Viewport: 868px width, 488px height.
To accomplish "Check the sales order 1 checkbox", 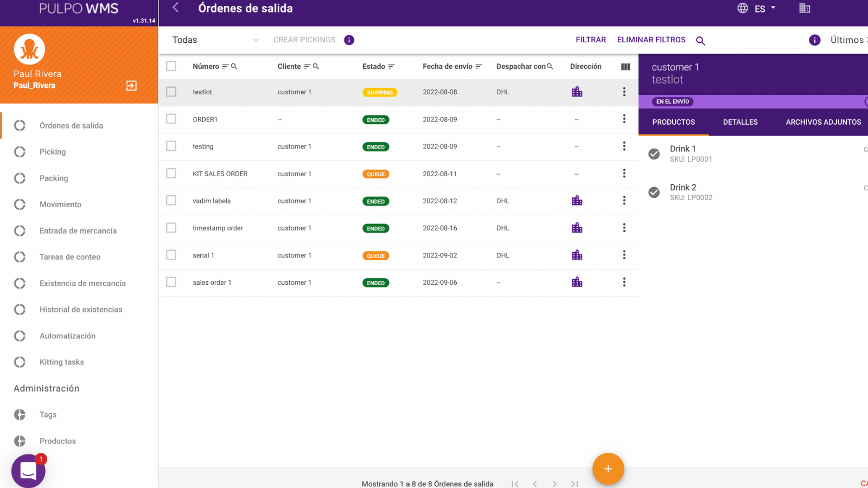I will pos(171,282).
